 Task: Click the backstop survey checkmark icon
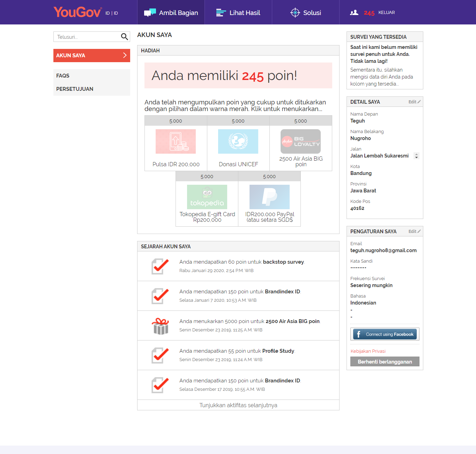click(160, 266)
